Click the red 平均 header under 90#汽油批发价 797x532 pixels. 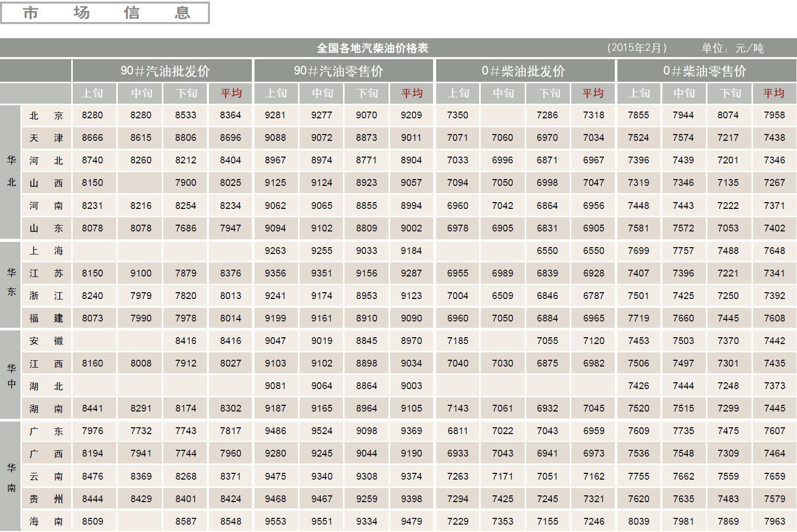230,93
